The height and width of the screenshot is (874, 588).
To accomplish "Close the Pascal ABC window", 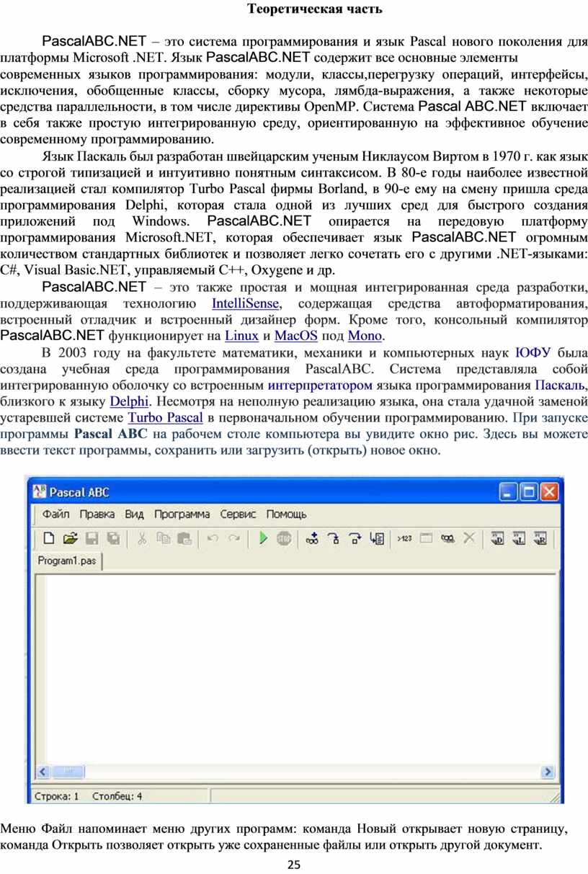I will pos(549,492).
